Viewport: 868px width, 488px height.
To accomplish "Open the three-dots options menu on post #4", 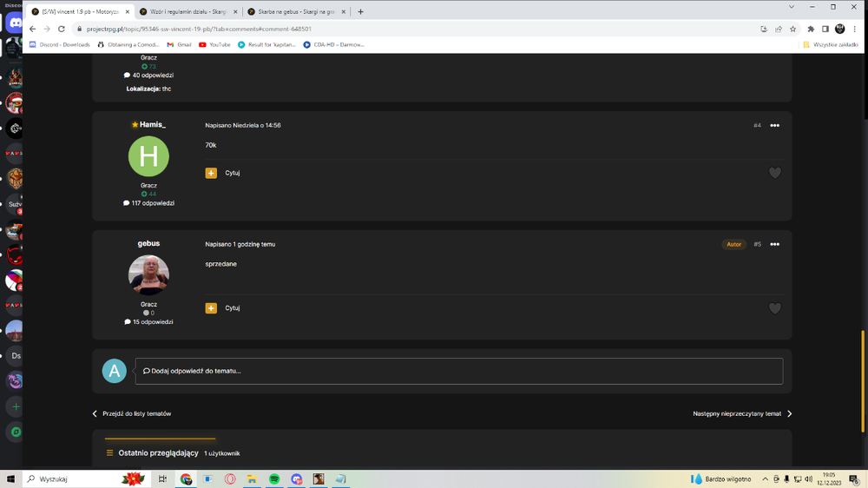I will pos(774,125).
